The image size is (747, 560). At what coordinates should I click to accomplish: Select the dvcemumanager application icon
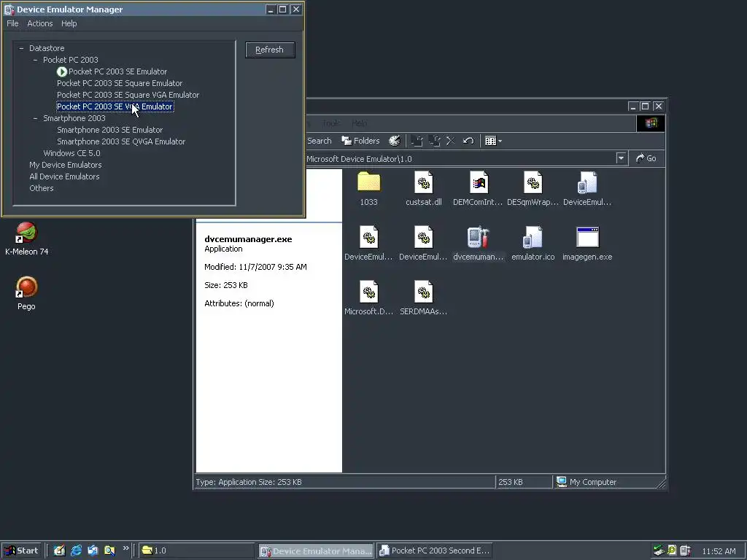479,237
